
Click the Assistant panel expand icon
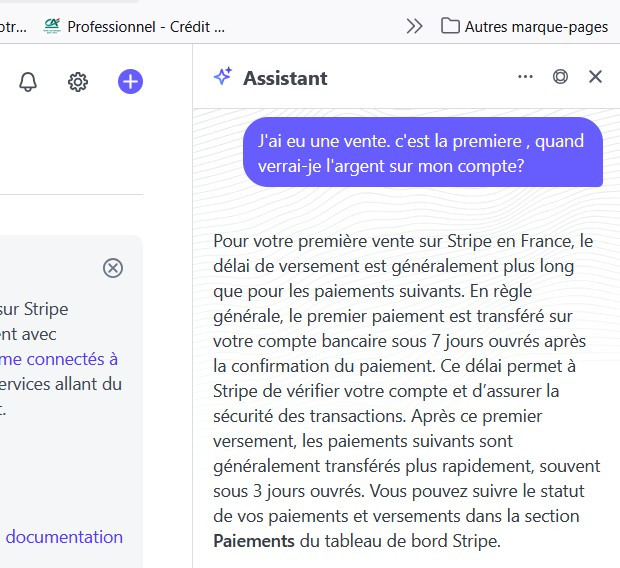pos(560,77)
